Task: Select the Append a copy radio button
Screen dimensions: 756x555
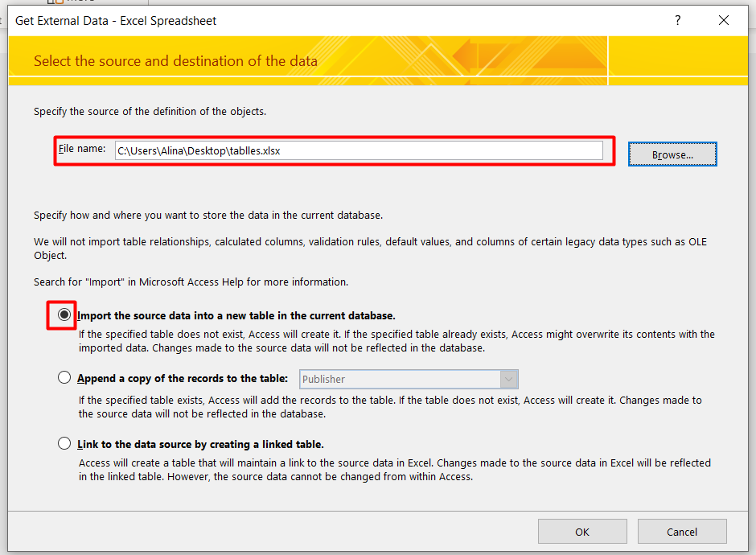Action: coord(64,378)
